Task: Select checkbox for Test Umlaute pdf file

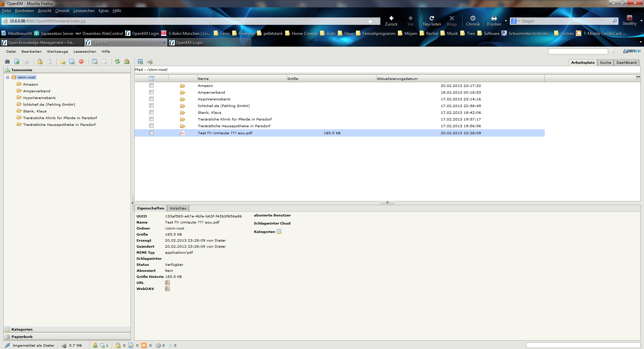Action: click(x=151, y=133)
